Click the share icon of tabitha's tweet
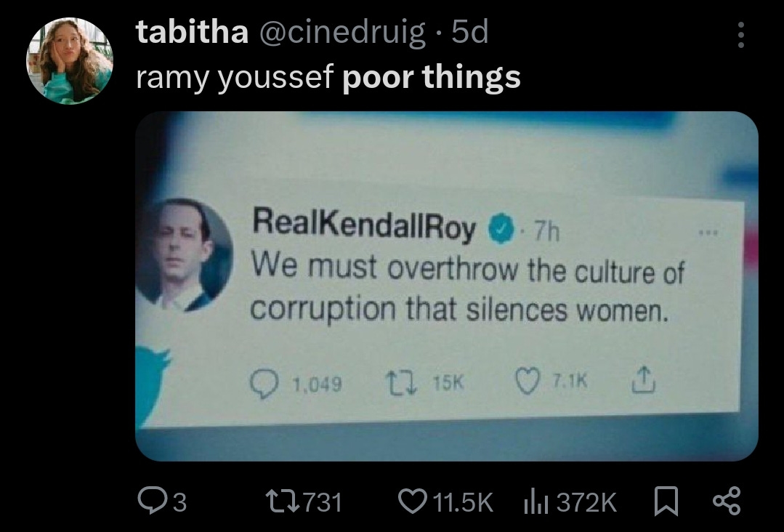 727,501
